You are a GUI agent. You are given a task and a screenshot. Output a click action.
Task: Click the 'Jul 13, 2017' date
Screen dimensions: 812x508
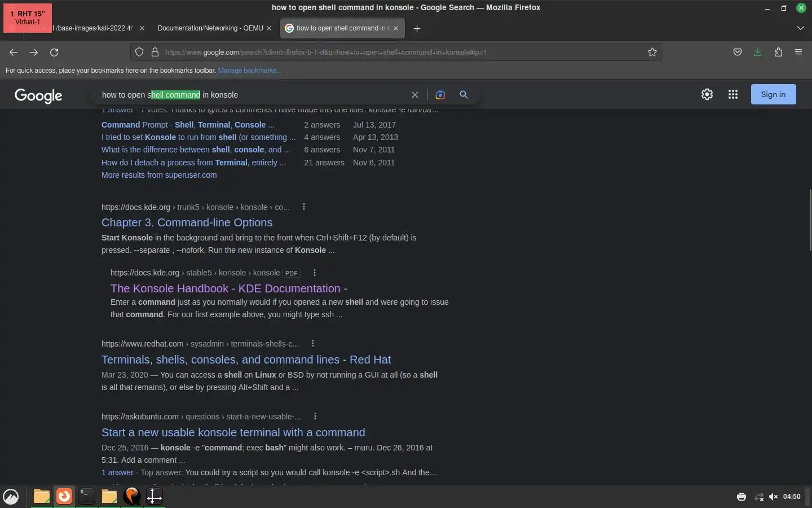coord(374,125)
